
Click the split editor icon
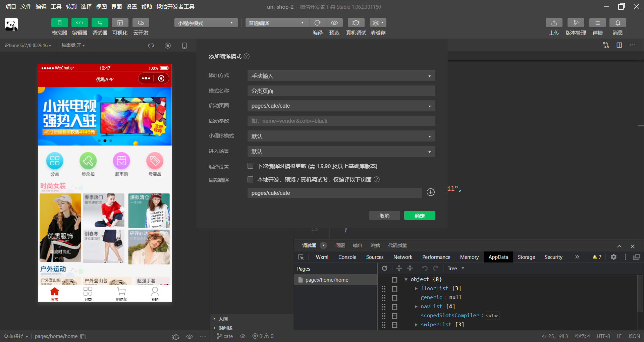619,45
